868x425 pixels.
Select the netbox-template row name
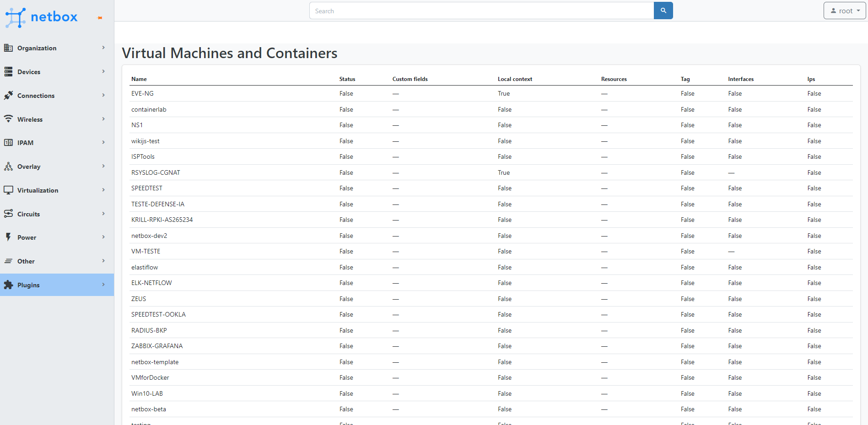pos(155,362)
